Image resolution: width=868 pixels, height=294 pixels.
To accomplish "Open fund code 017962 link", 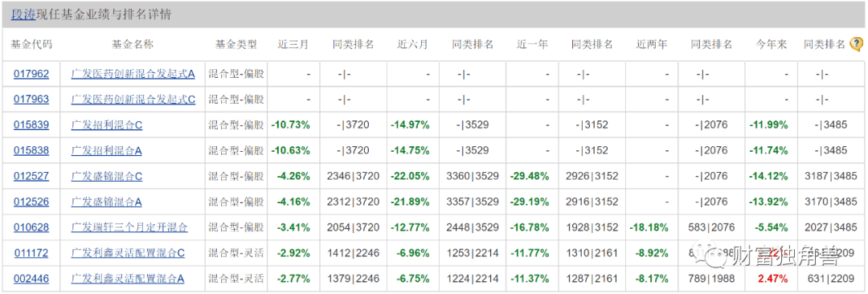I will click(31, 74).
